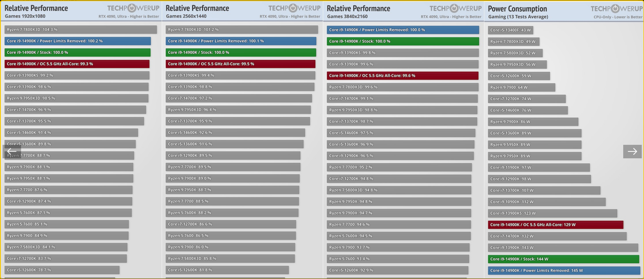
Task: Click 'Core i7-13700K: 98.7 %' bar
Action: pos(402,121)
